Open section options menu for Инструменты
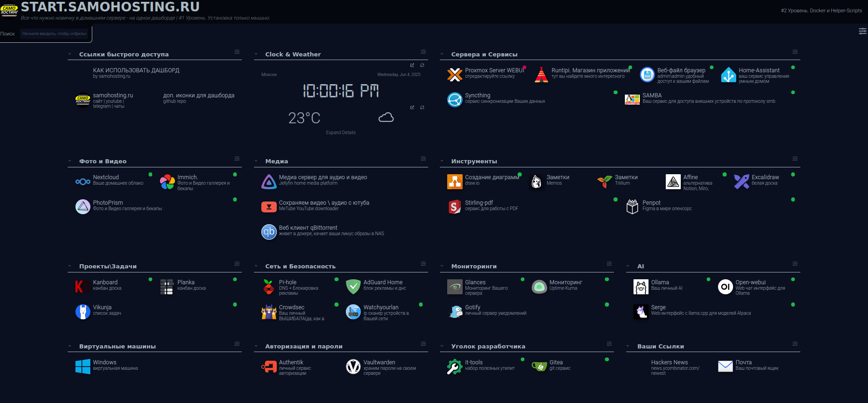The image size is (868, 403). point(795,159)
